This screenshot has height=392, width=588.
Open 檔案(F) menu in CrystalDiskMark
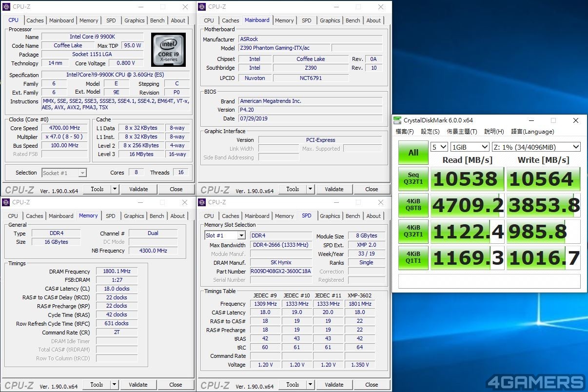(405, 132)
